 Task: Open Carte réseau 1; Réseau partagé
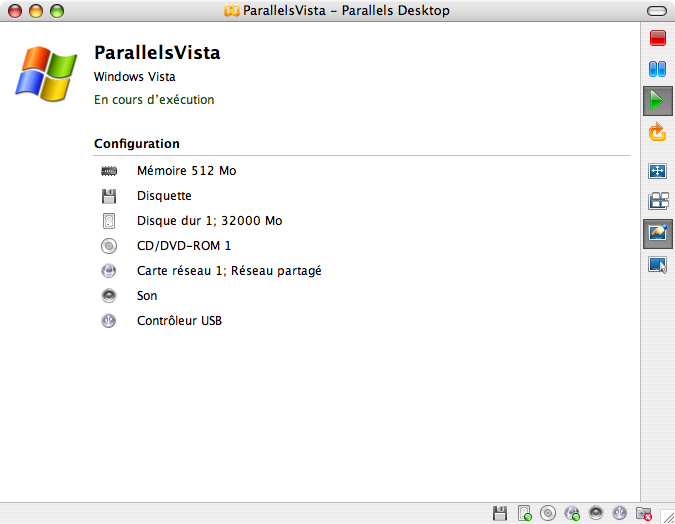tap(229, 271)
